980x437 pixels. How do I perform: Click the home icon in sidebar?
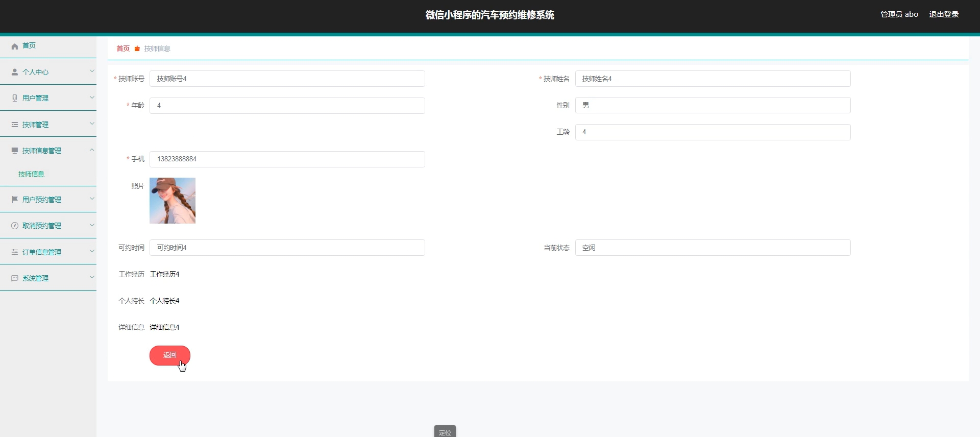15,46
